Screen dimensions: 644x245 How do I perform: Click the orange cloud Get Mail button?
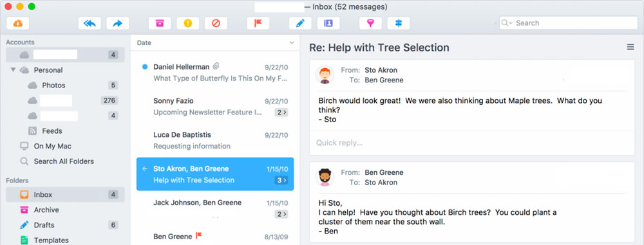17,23
